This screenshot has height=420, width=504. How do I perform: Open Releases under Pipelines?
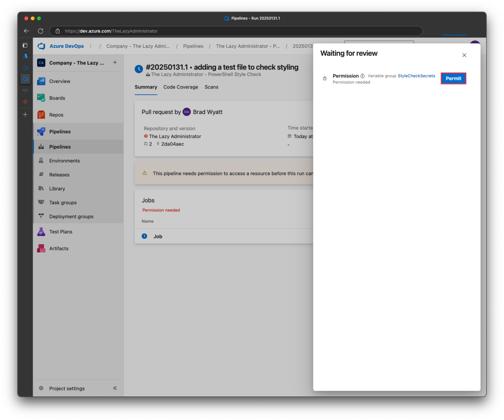(x=78, y=175)
